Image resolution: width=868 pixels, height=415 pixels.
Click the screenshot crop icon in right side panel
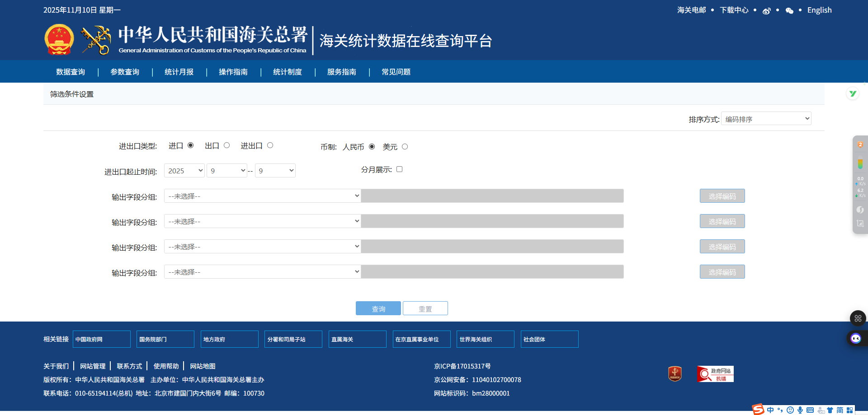[x=860, y=223]
